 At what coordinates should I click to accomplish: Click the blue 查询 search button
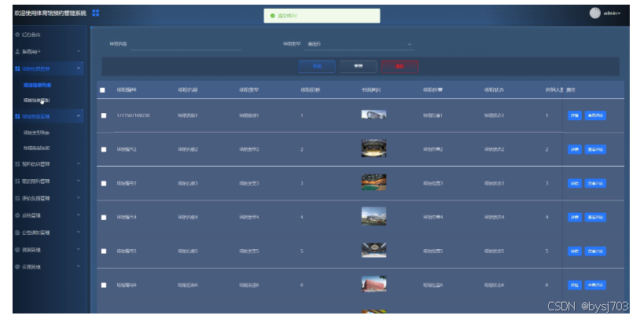(x=317, y=67)
